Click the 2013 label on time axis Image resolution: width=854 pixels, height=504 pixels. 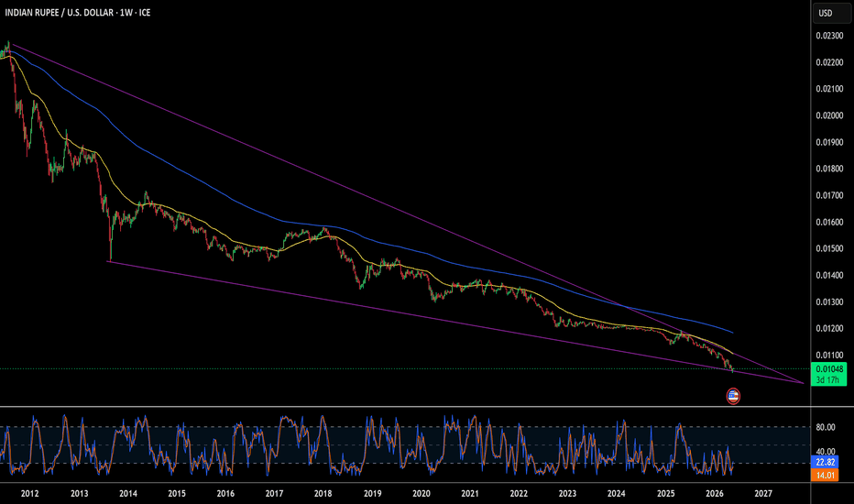(x=79, y=494)
